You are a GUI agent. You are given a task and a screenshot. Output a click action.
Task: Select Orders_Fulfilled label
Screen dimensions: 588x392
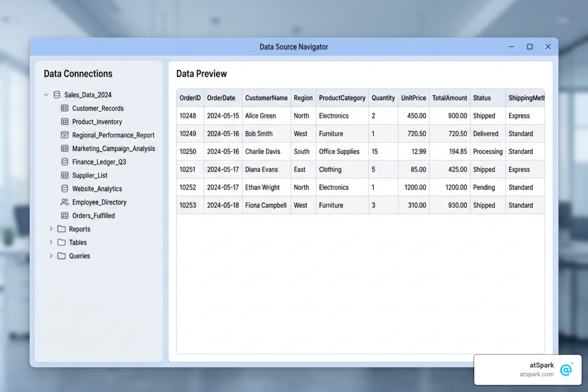click(x=94, y=216)
